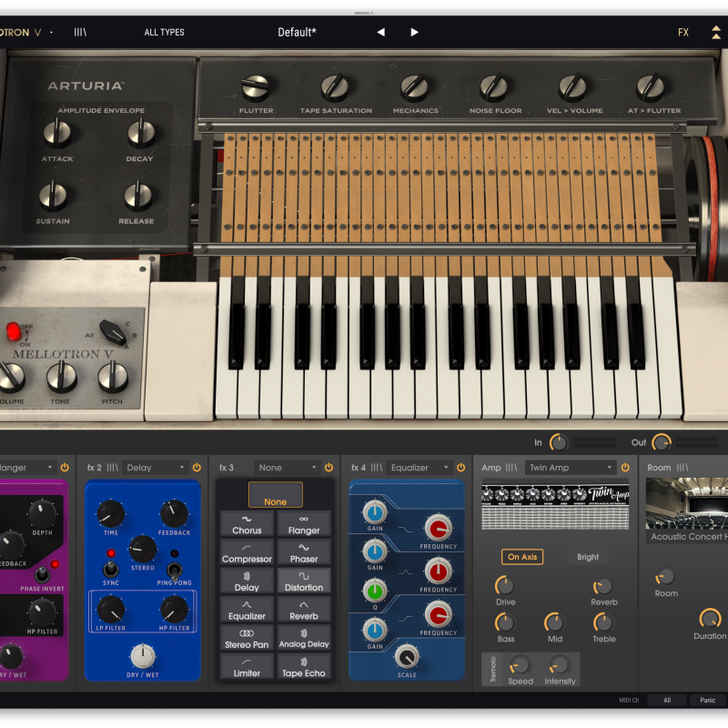Turn the Release envelope knob
The width and height of the screenshot is (728, 728).
[x=137, y=197]
